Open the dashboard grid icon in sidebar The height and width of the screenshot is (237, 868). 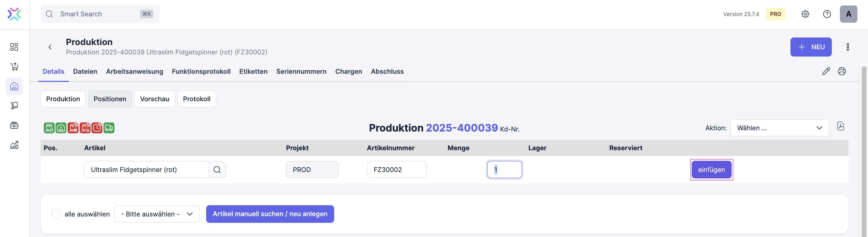coord(14,47)
